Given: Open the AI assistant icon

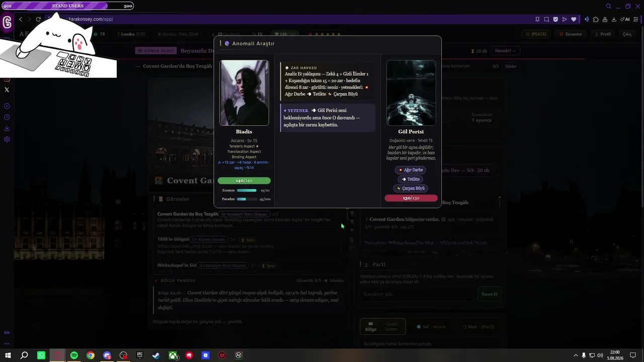Looking at the screenshot, I should (x=625, y=19).
